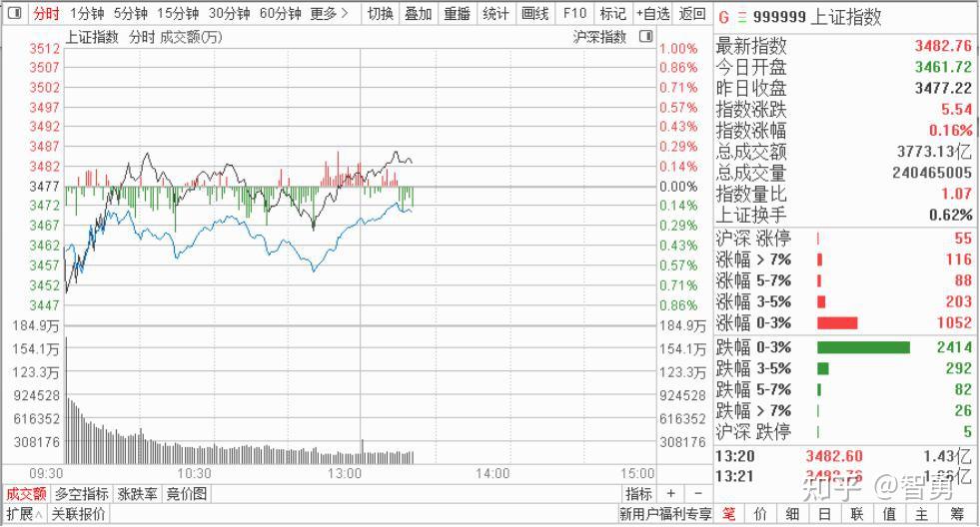
Task: Open the 新用户福利专享 promotion link
Action: (665, 515)
